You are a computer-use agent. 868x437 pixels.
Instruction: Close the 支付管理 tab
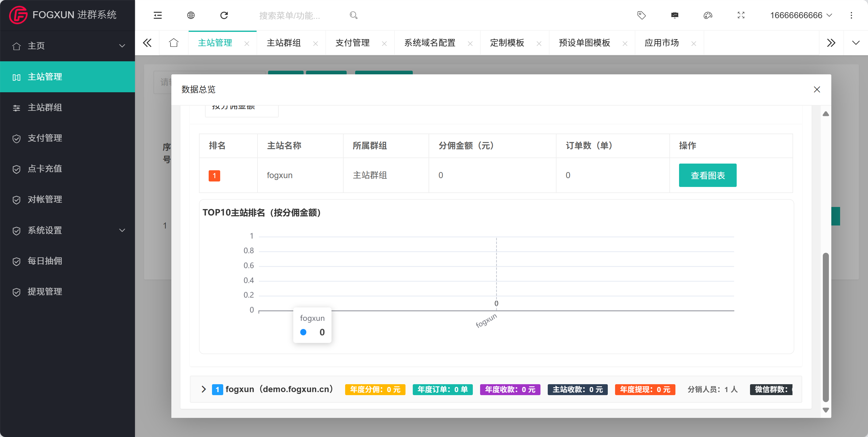(x=384, y=43)
